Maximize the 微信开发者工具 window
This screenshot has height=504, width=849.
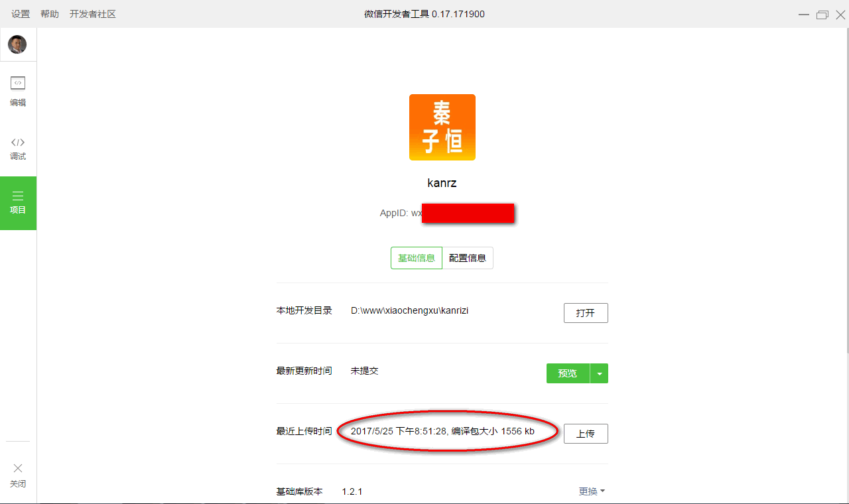click(x=822, y=15)
